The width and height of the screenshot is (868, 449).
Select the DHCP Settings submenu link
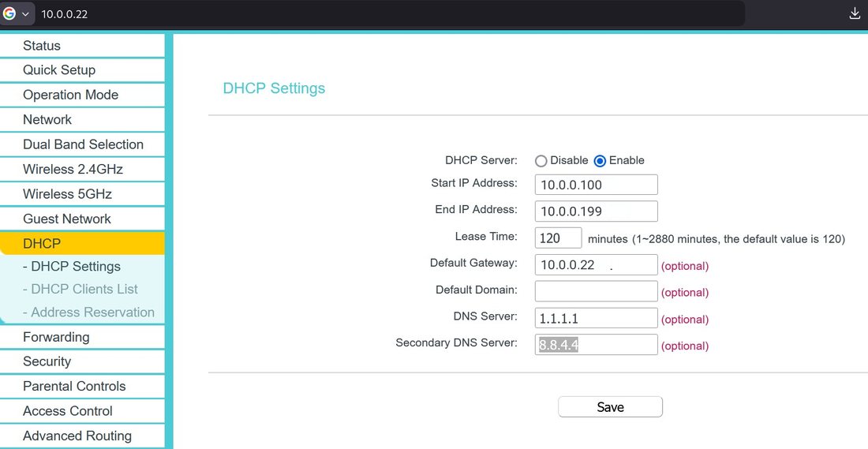pos(71,266)
